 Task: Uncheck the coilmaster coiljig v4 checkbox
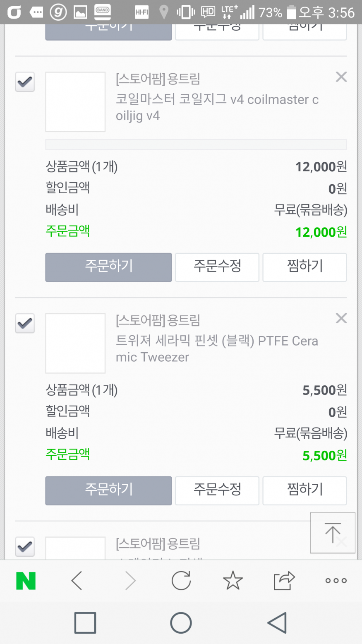[25, 82]
